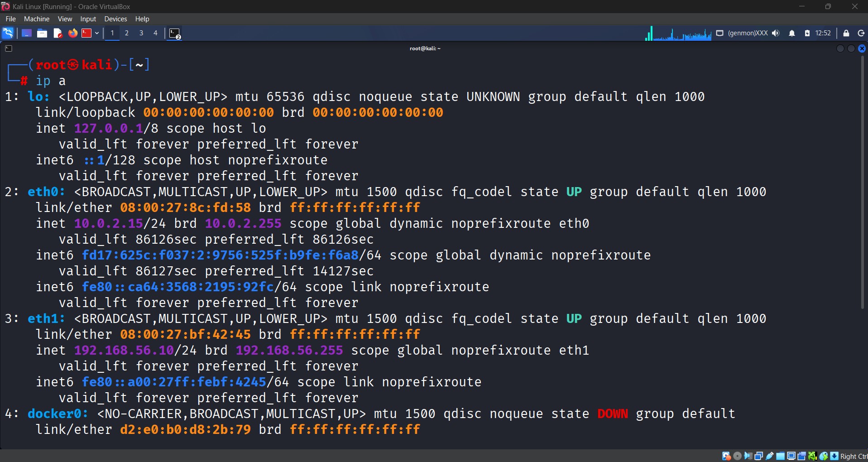The height and width of the screenshot is (462, 868).
Task: Click the Right Ctrl host key label
Action: pyautogui.click(x=854, y=457)
